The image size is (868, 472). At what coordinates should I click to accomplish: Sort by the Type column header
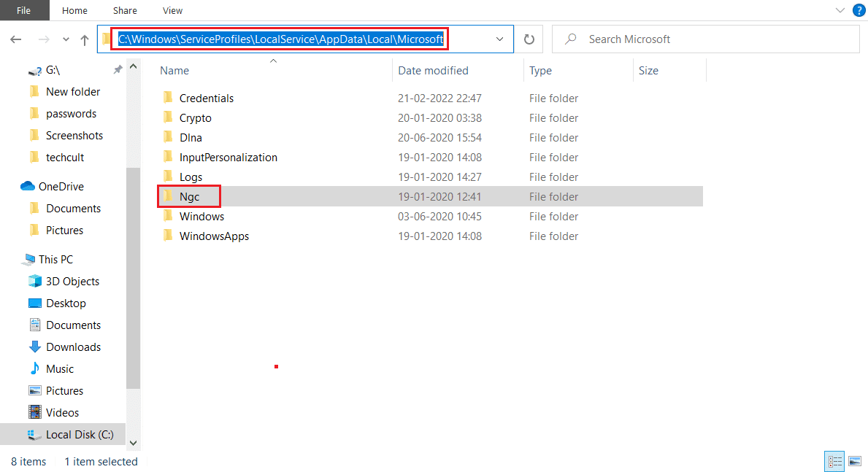pos(540,71)
